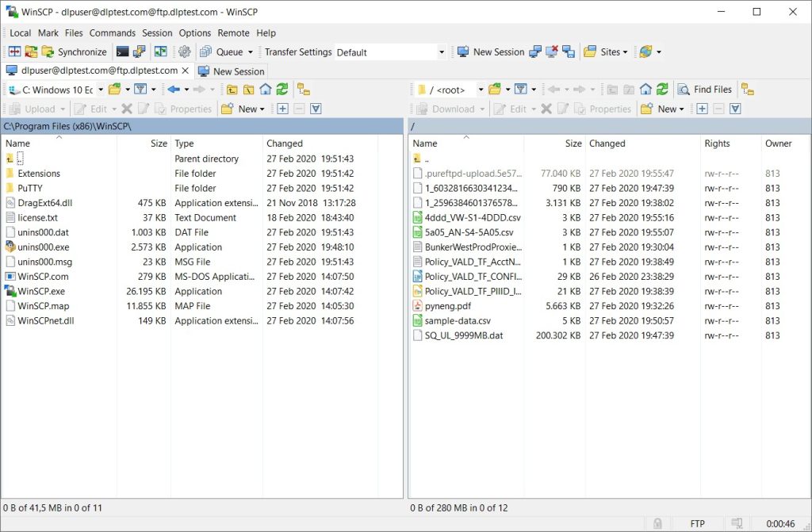The image size is (812, 532).
Task: Select SQ_UL_9999MB.dat remote file
Action: [x=464, y=335]
